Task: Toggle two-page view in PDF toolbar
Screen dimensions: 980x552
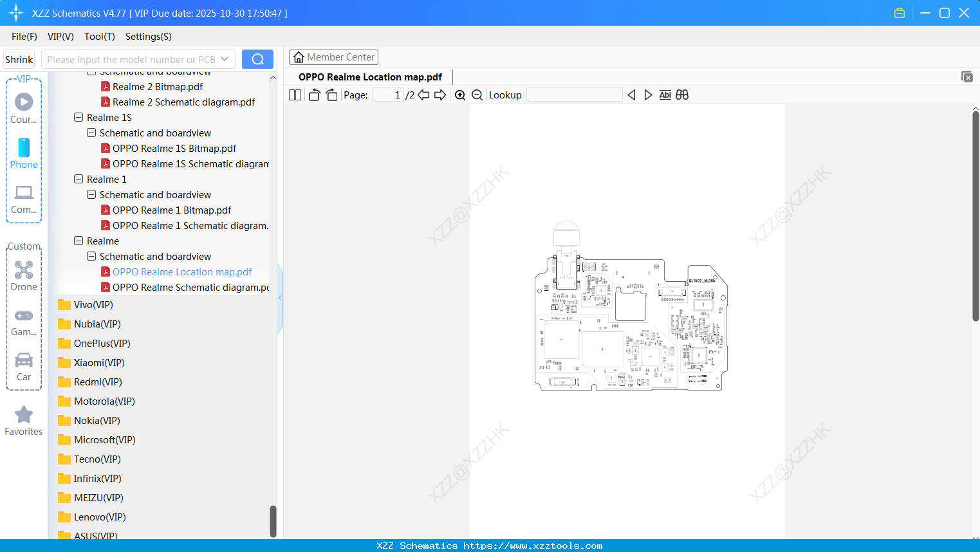Action: (x=295, y=95)
